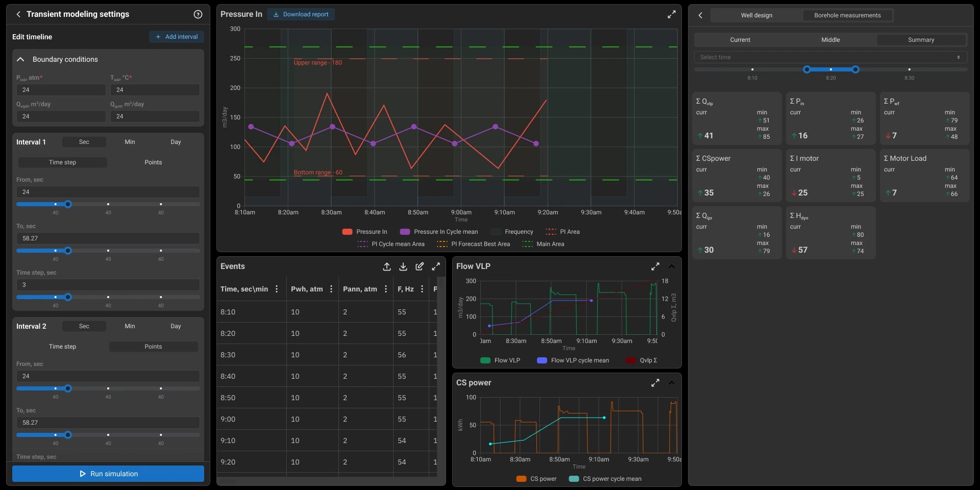Select the Middle tab

[830, 40]
